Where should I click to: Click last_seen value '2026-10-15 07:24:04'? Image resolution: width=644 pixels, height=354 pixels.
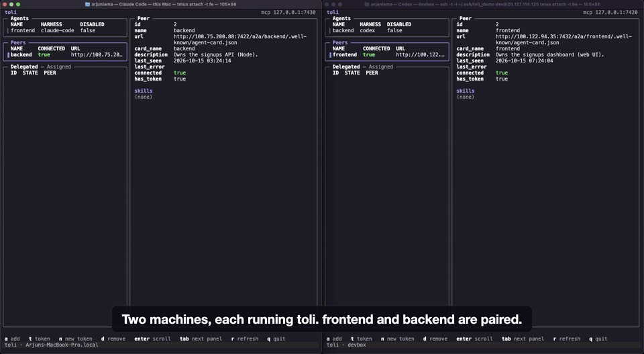click(525, 61)
